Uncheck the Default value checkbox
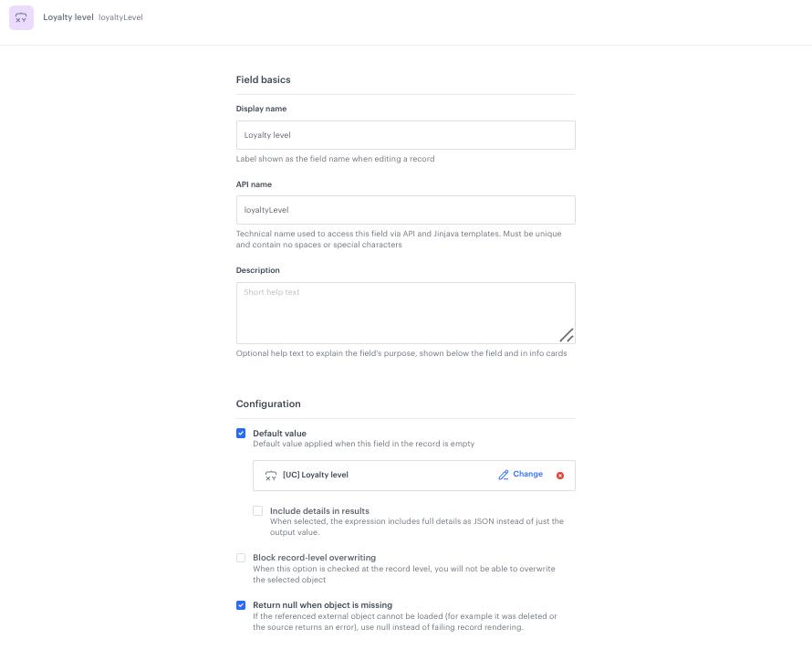 click(x=241, y=434)
